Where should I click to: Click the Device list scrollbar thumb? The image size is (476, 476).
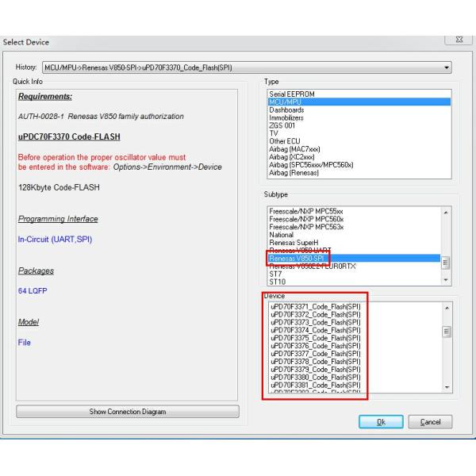pos(447,332)
